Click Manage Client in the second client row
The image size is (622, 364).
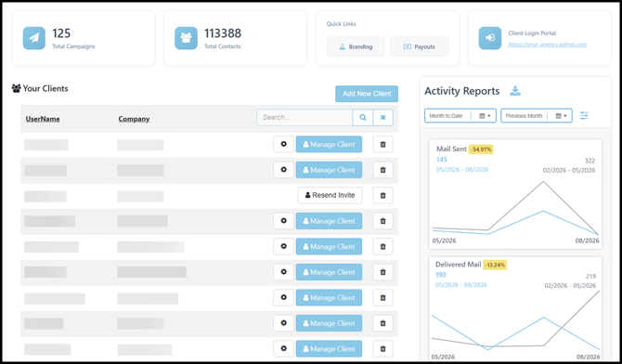coord(329,170)
